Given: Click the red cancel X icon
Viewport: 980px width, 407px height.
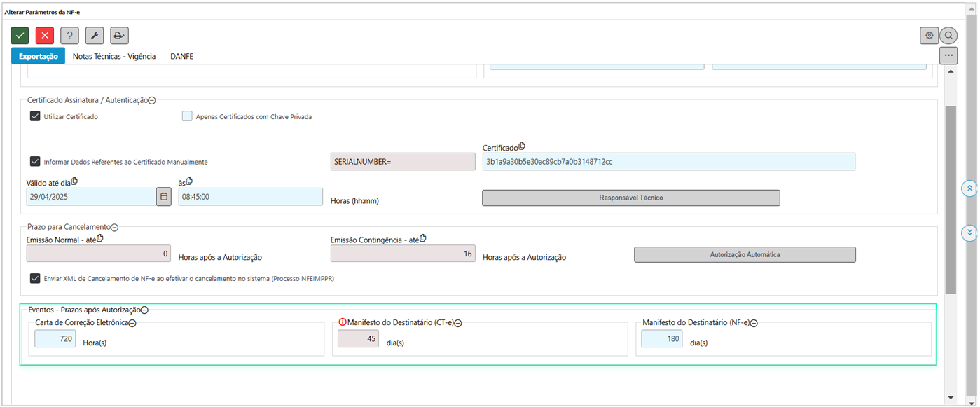Looking at the screenshot, I should pyautogui.click(x=45, y=36).
